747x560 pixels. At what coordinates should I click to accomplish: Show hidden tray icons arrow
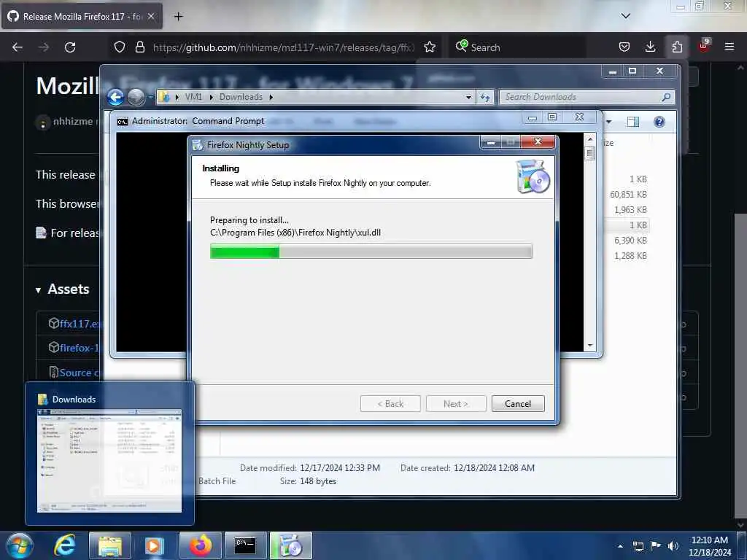coord(620,546)
